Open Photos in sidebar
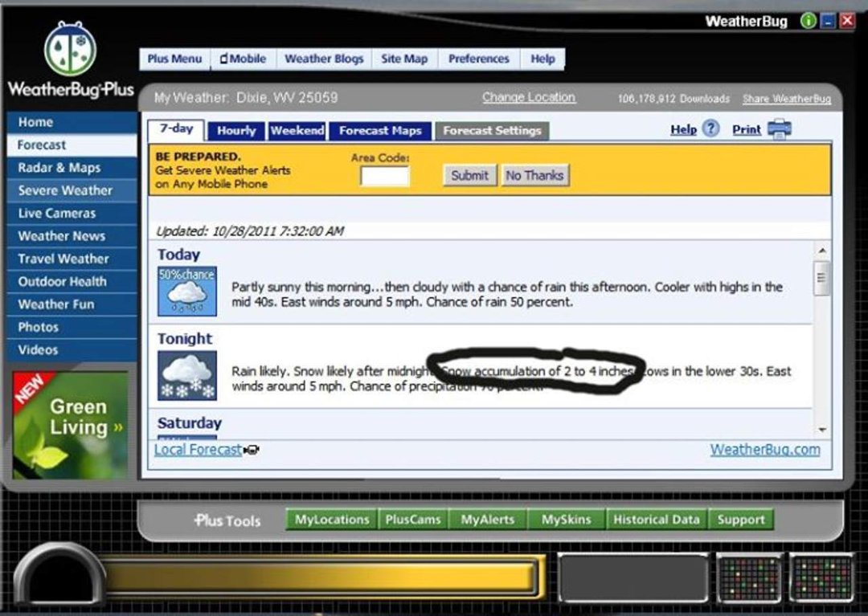 (x=72, y=327)
